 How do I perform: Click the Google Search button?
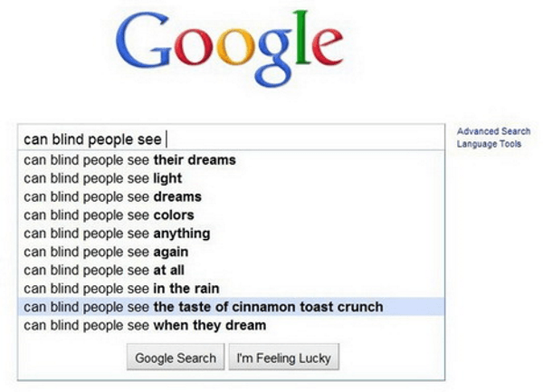176,358
